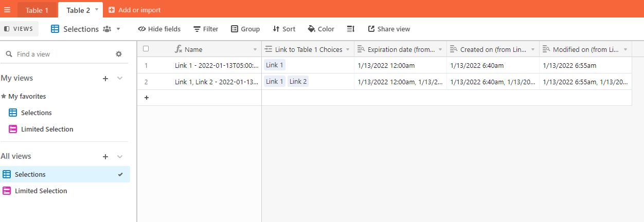The width and height of the screenshot is (644, 222).
Task: Click the My favorites star heading
Action: click(x=24, y=96)
